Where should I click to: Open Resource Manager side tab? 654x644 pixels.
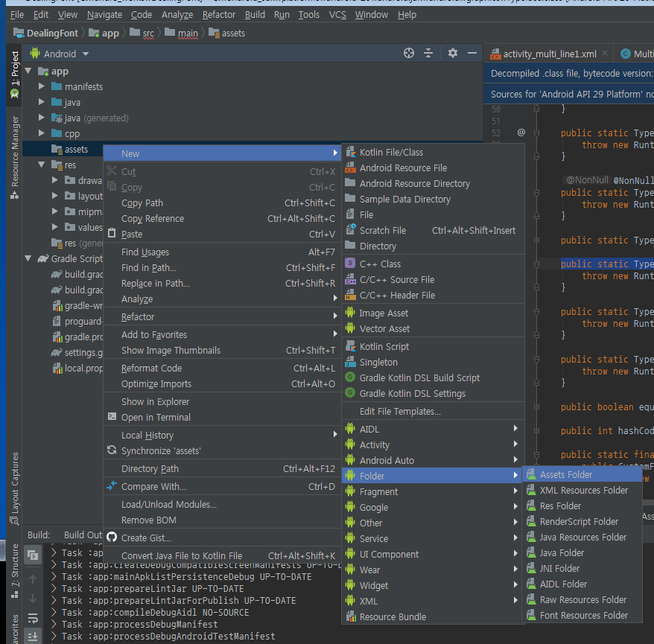tap(15, 157)
